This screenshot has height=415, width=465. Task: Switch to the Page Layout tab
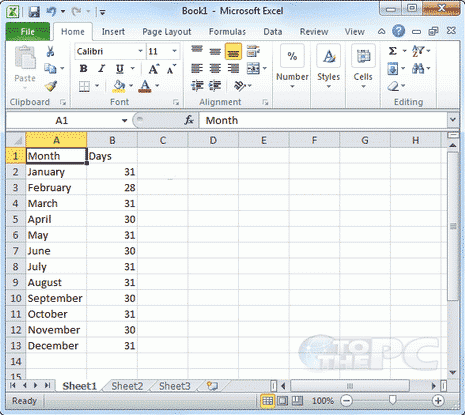tap(167, 32)
